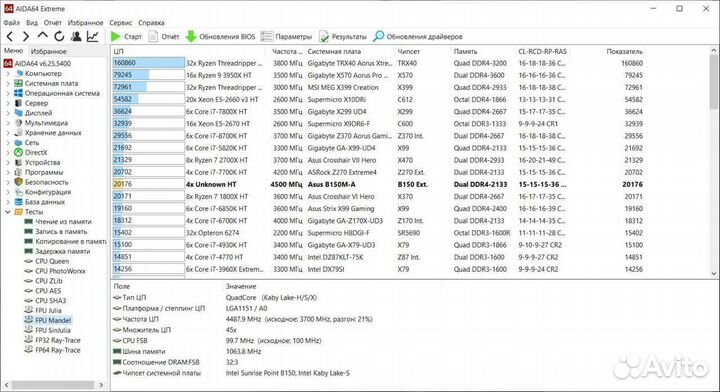Open Результаты in toolbar
This screenshot has height=392, width=720.
pyautogui.click(x=343, y=37)
